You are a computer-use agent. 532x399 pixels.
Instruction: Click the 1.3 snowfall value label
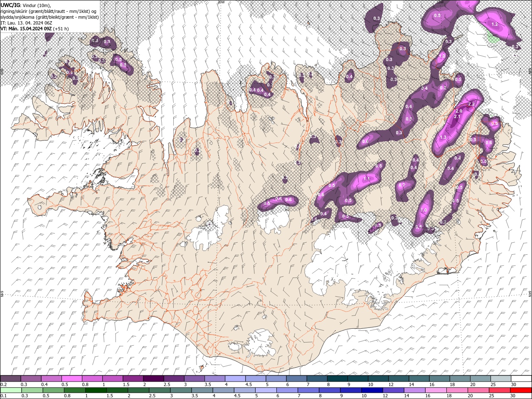click(443, 138)
